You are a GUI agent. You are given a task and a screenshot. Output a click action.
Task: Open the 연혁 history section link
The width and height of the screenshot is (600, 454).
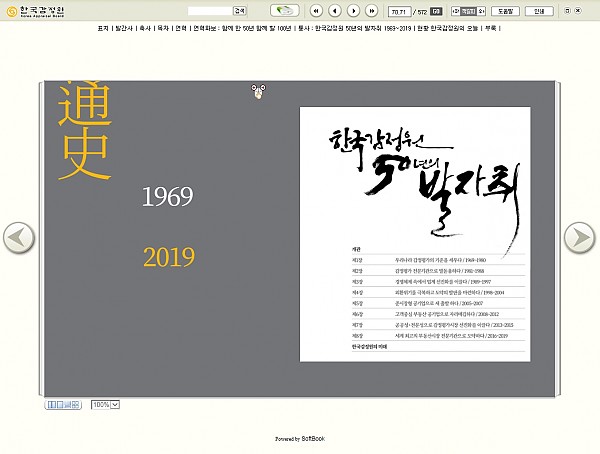(x=181, y=28)
